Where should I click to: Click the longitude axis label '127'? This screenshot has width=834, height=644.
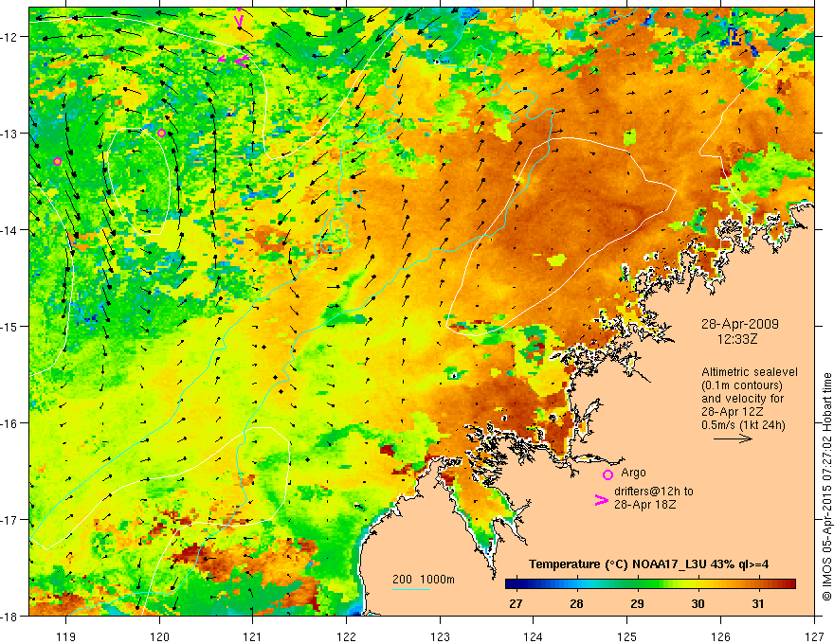(814, 636)
